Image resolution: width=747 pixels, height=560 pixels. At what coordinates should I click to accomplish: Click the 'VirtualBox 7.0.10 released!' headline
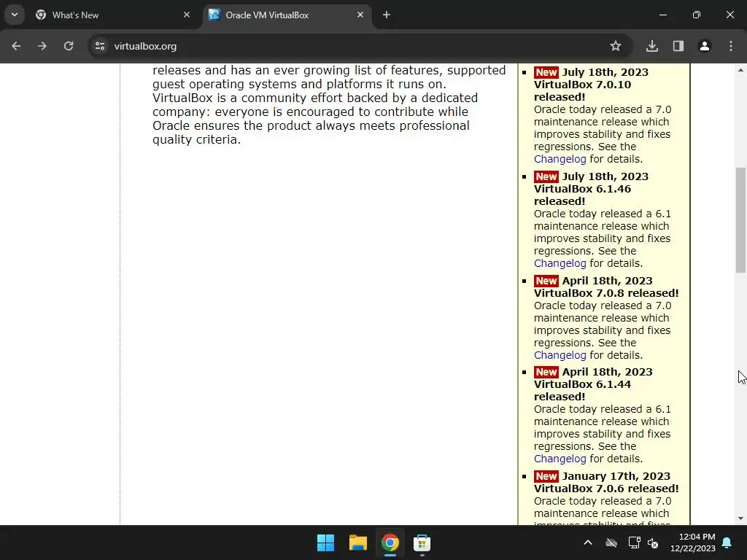pyautogui.click(x=582, y=91)
